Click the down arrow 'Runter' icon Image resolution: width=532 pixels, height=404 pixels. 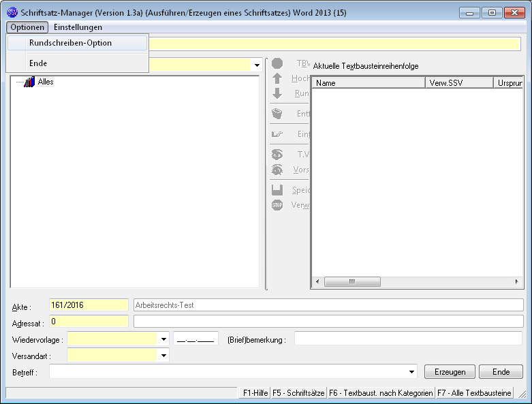click(277, 94)
